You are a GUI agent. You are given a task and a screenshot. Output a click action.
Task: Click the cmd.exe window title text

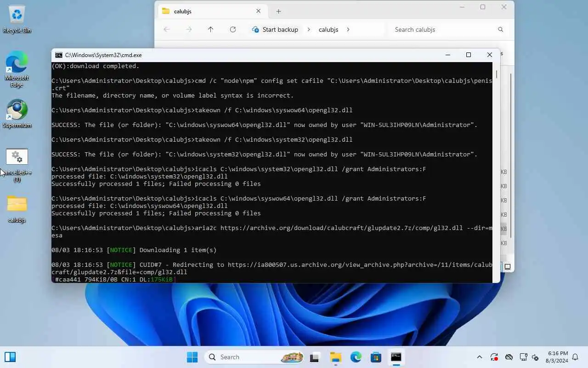(103, 55)
